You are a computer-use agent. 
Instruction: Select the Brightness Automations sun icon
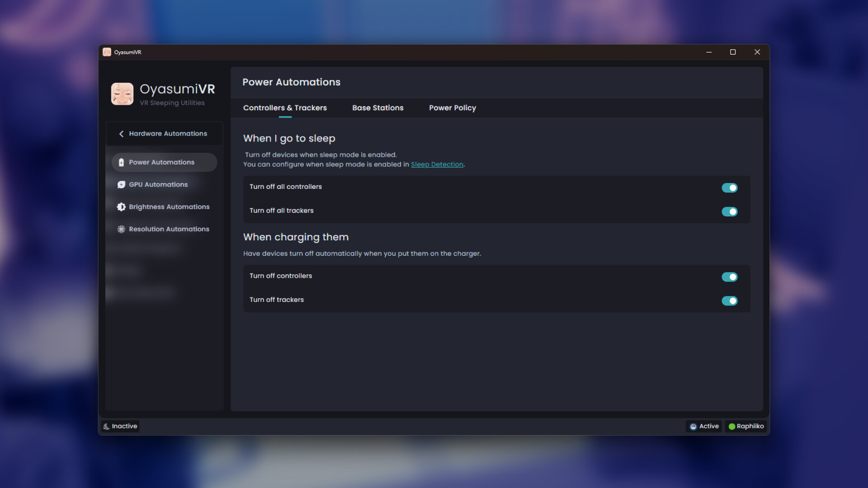121,206
